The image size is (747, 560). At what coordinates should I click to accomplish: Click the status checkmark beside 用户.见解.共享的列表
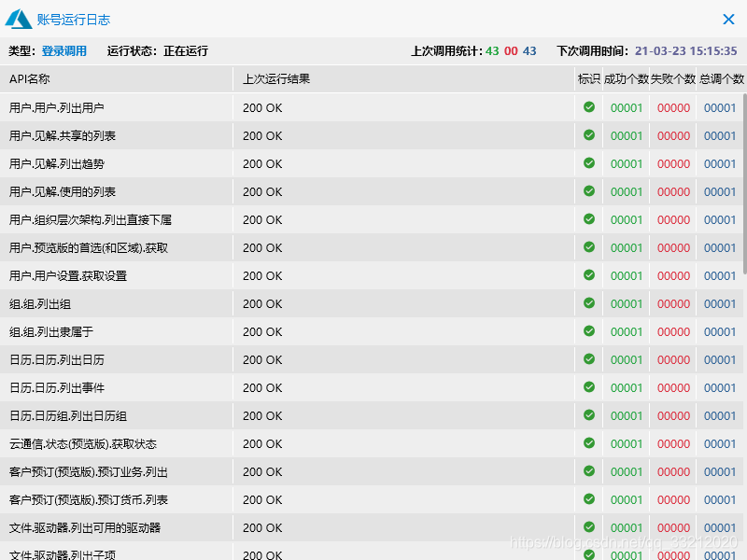[x=589, y=135]
